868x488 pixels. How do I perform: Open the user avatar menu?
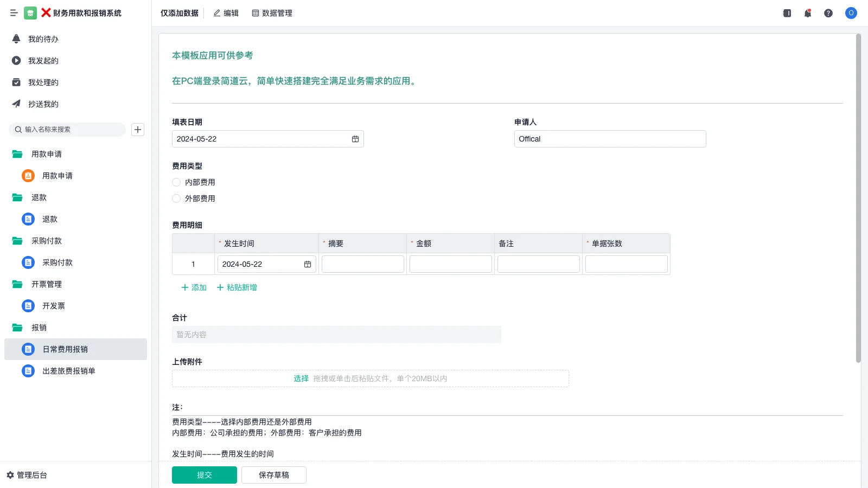[851, 13]
